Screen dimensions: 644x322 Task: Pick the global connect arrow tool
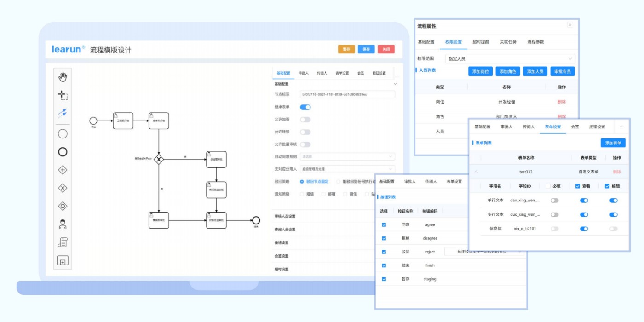click(x=63, y=112)
